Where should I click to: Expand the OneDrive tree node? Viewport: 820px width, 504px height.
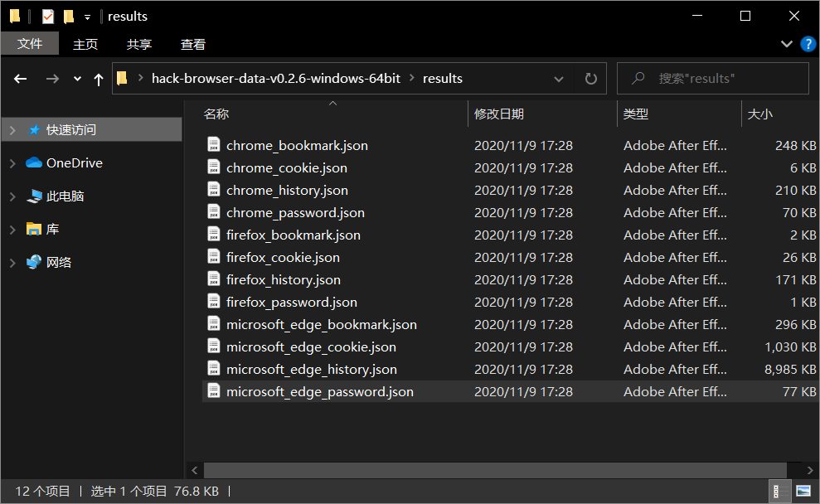point(12,163)
